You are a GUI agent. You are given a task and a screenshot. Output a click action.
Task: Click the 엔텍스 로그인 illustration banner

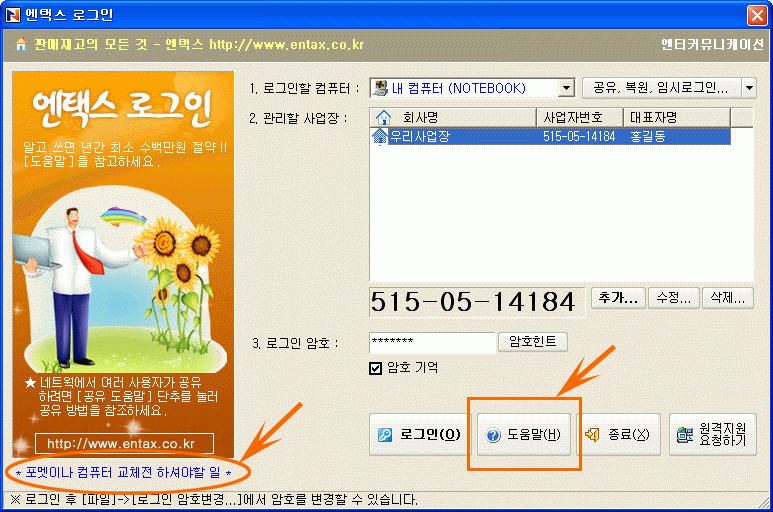(123, 264)
